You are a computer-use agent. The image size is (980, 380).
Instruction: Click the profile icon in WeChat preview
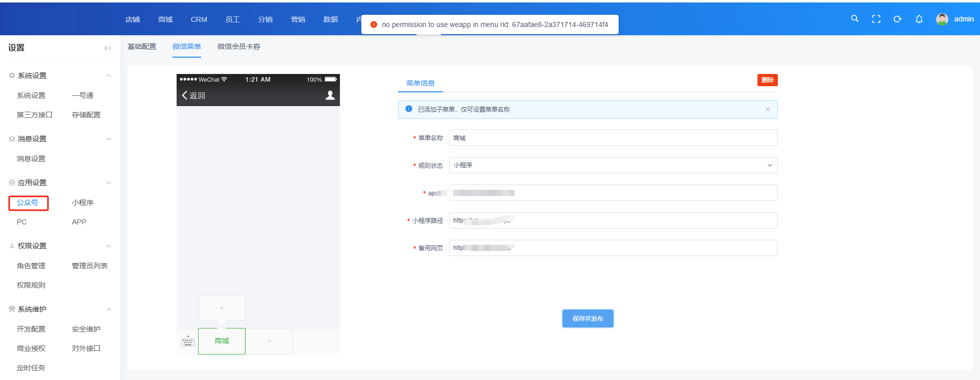[330, 95]
